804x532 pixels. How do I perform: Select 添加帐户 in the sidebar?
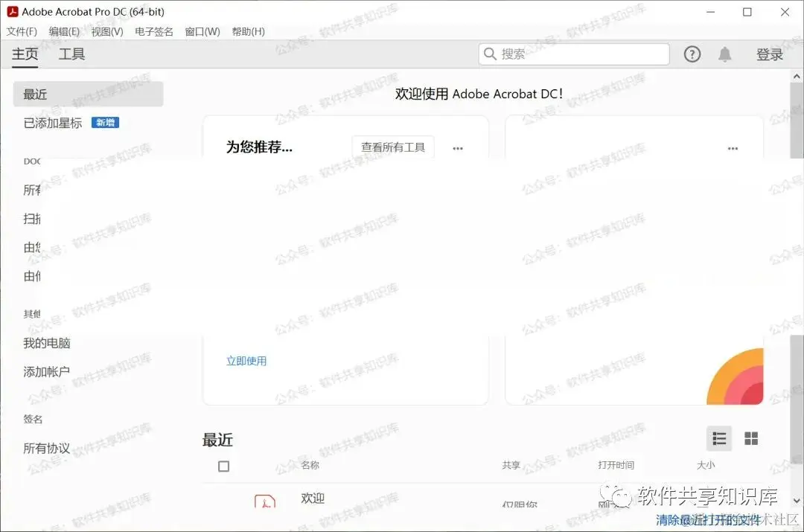(47, 371)
